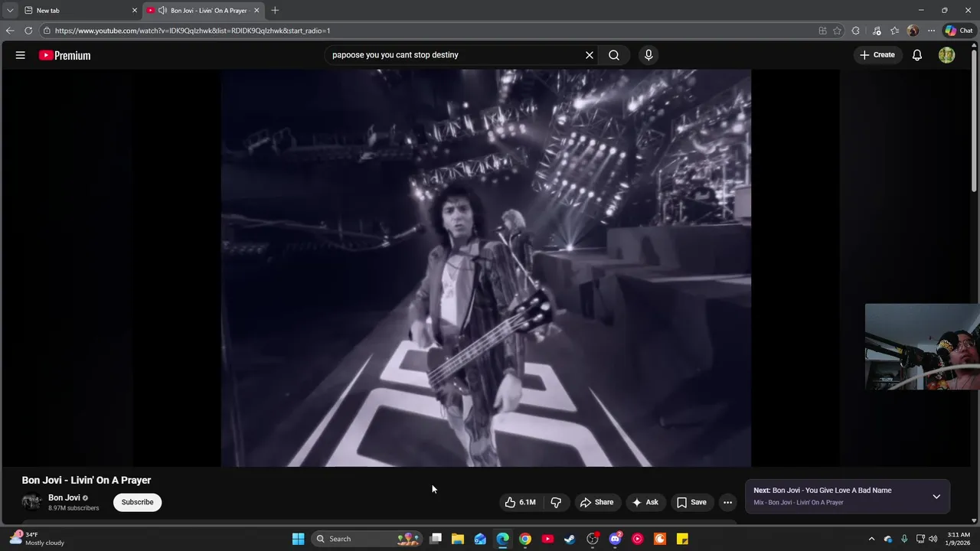Show hidden system tray icons chevron
The height and width of the screenshot is (551, 980).
coord(871,539)
